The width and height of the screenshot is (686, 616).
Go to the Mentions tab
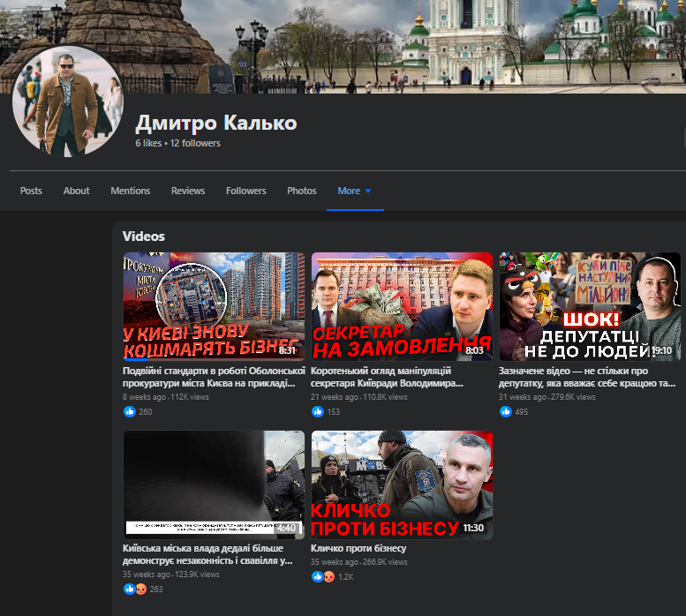click(x=130, y=191)
